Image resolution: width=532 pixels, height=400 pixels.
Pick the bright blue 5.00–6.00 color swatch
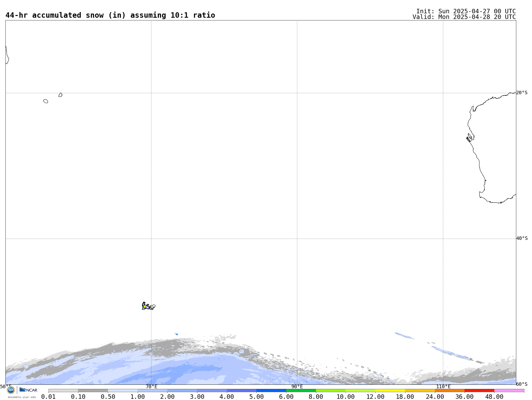(271, 391)
